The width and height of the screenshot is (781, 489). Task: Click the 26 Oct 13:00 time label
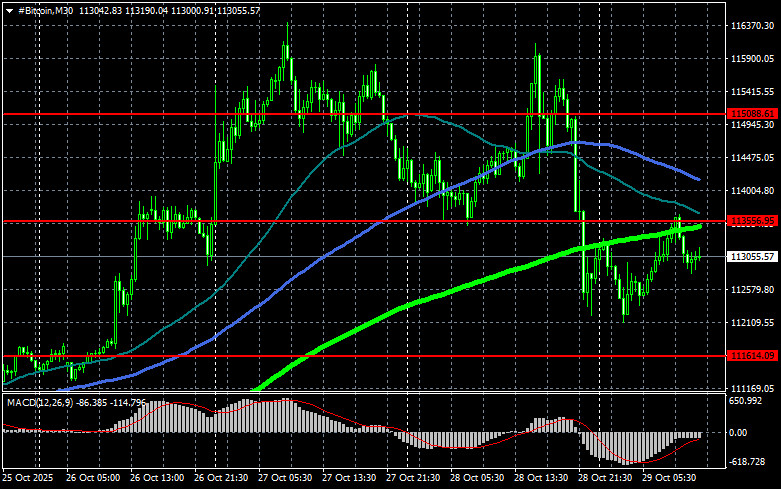click(157, 478)
